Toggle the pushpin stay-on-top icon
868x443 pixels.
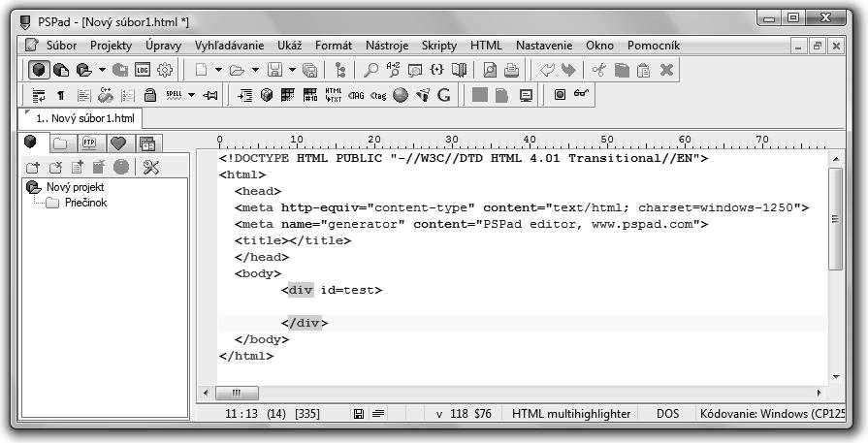[210, 96]
